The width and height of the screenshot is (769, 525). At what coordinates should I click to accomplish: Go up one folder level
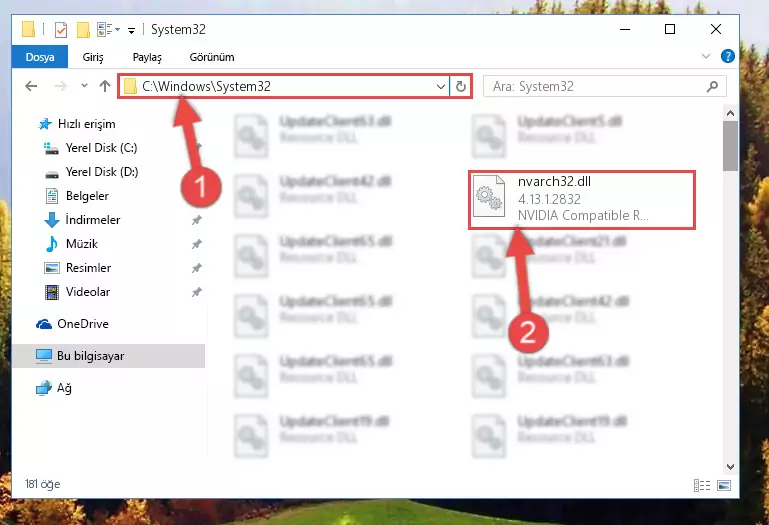click(x=104, y=86)
